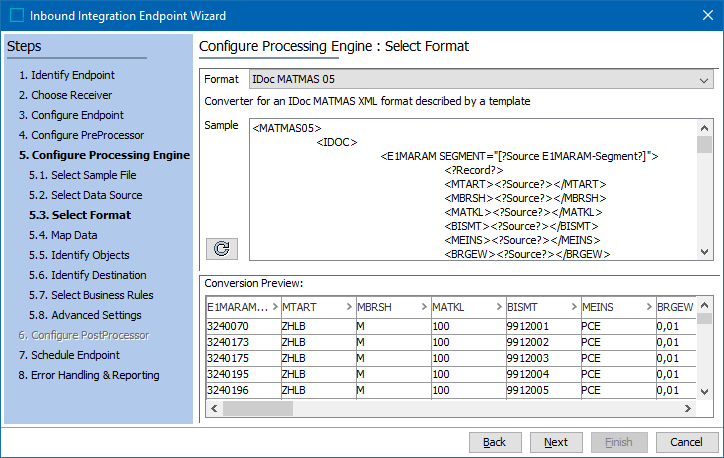
Task: Go to step 1. Identify Endpoint
Action: (x=66, y=75)
